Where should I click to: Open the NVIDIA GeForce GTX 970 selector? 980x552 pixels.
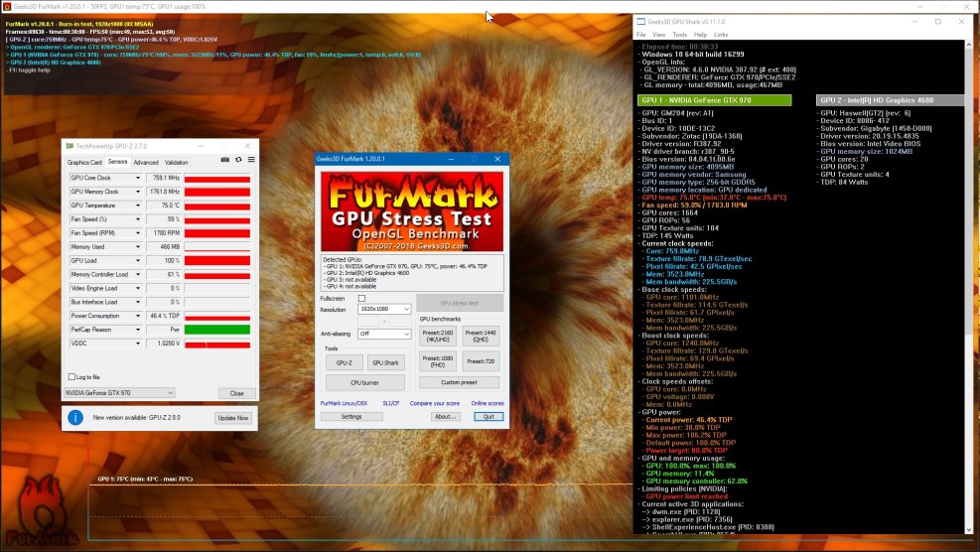tap(119, 393)
